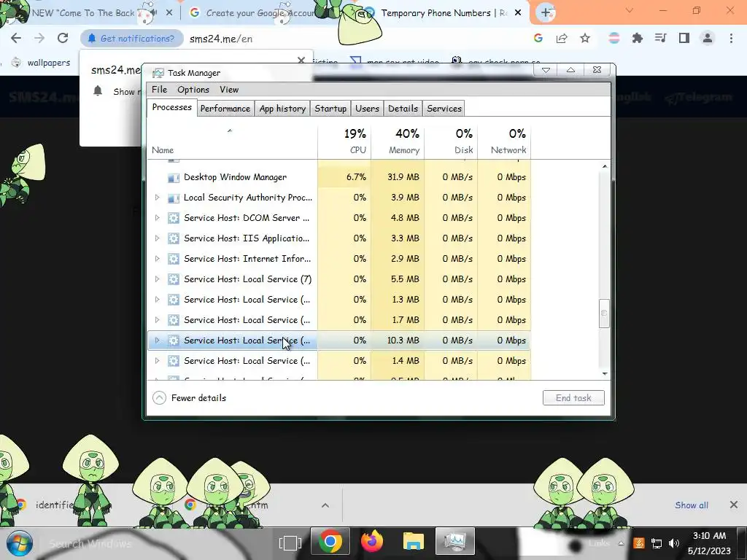This screenshot has height=560, width=747.
Task: Click gear icon of Internet Information host
Action: [174, 259]
